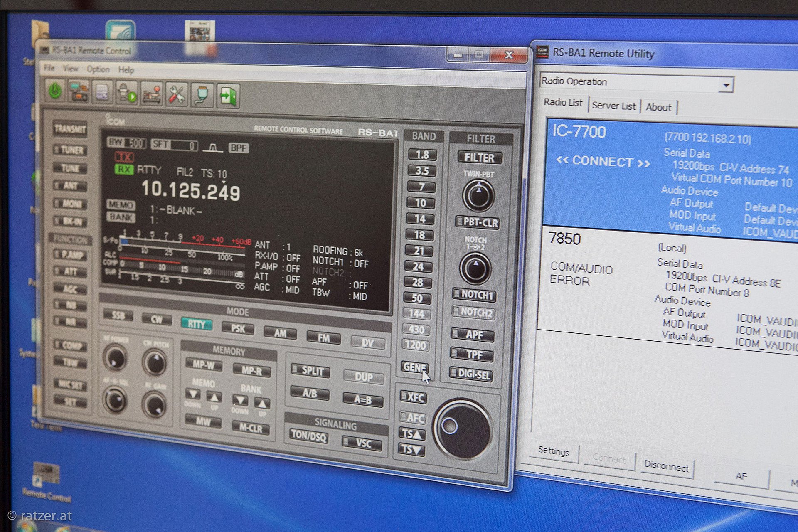Toggle the VSC voice squelch button

[362, 443]
